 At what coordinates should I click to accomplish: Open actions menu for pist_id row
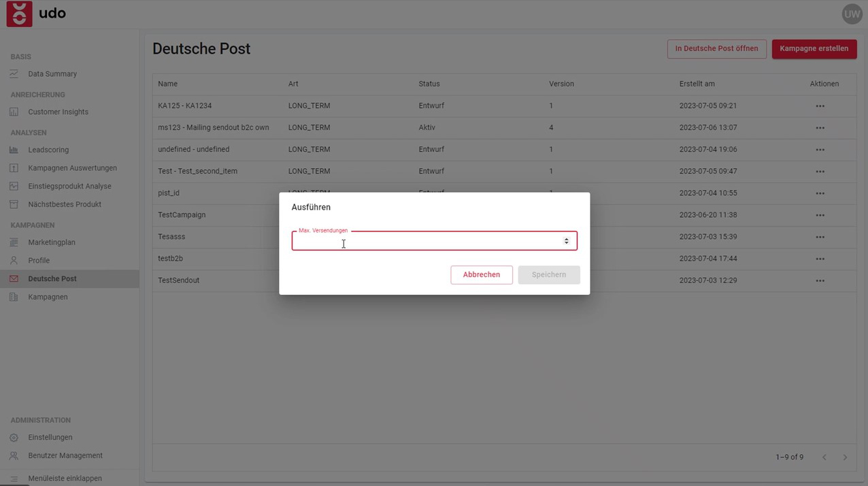click(x=820, y=193)
